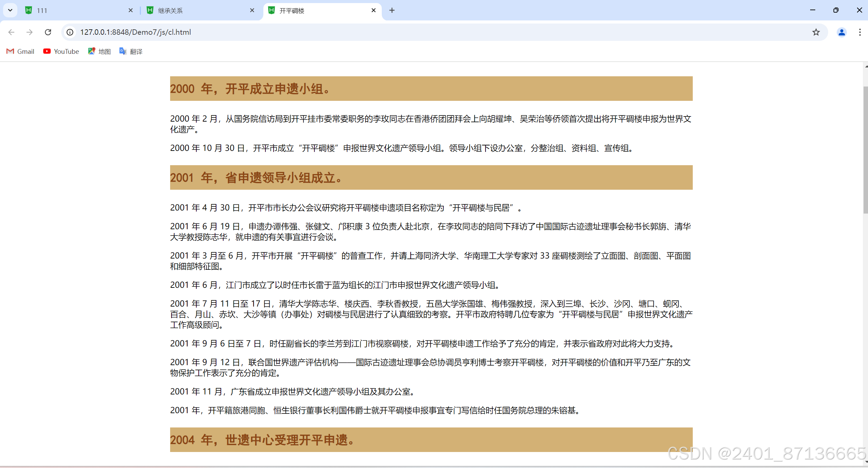Open Chrome three-dot menu
Screen dimensions: 868x468
(860, 32)
